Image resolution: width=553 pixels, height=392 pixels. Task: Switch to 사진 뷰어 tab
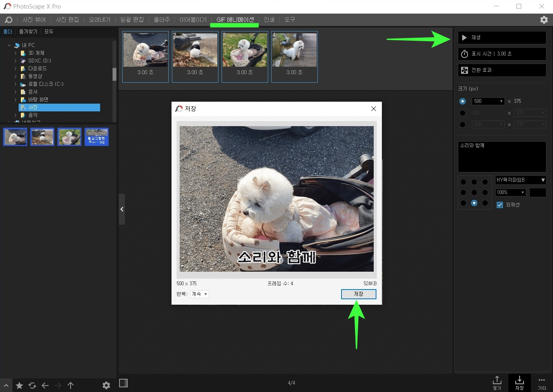(x=34, y=20)
